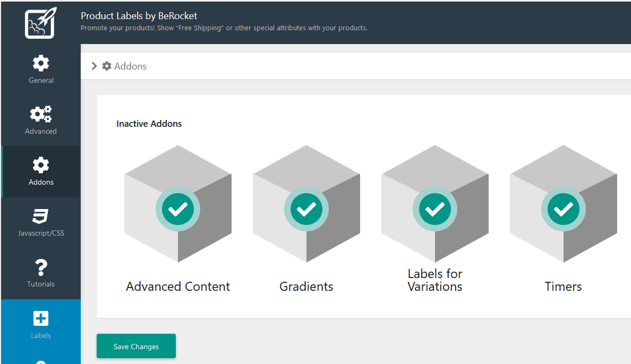
Task: Click the Inactive Addons heading
Action: (x=149, y=124)
